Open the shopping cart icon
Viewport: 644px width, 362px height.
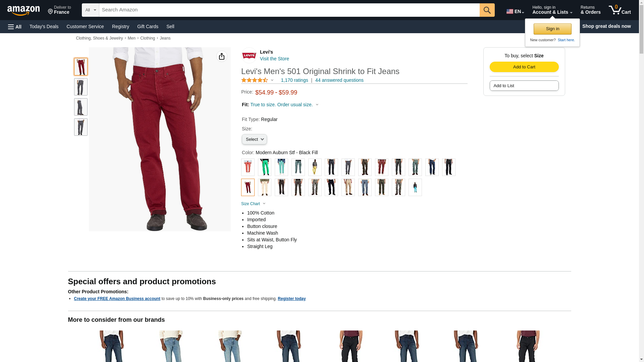coord(620,10)
